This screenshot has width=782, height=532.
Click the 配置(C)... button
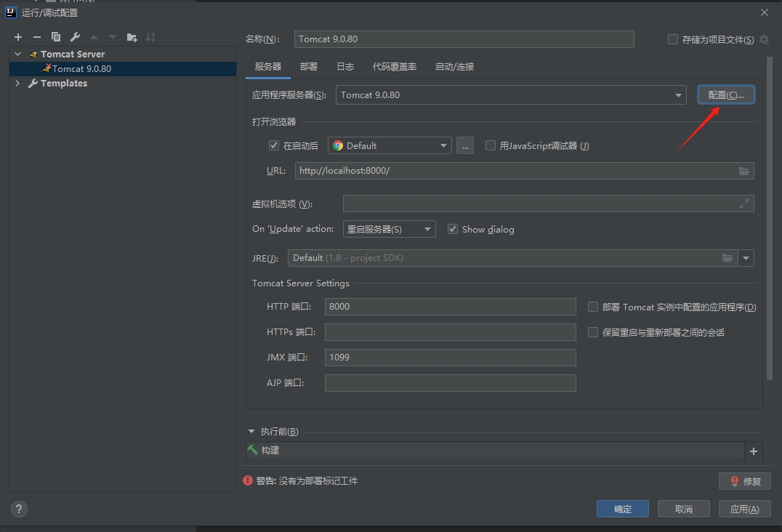pyautogui.click(x=726, y=94)
